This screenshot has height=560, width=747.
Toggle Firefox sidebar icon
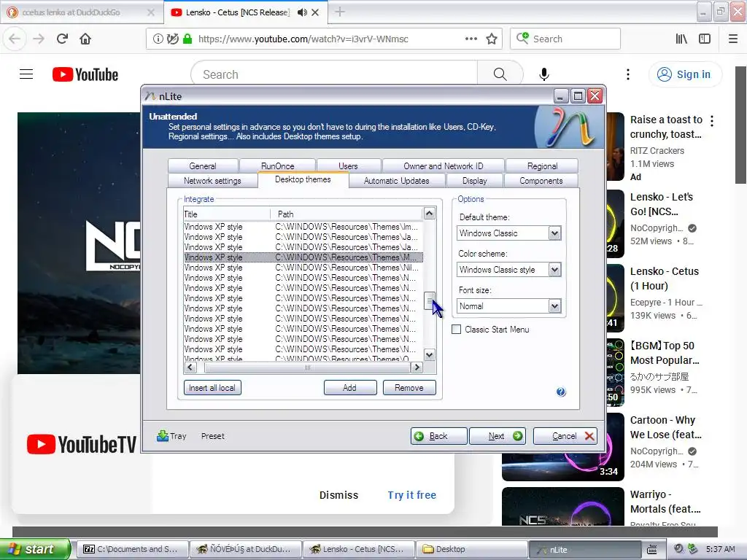[705, 39]
